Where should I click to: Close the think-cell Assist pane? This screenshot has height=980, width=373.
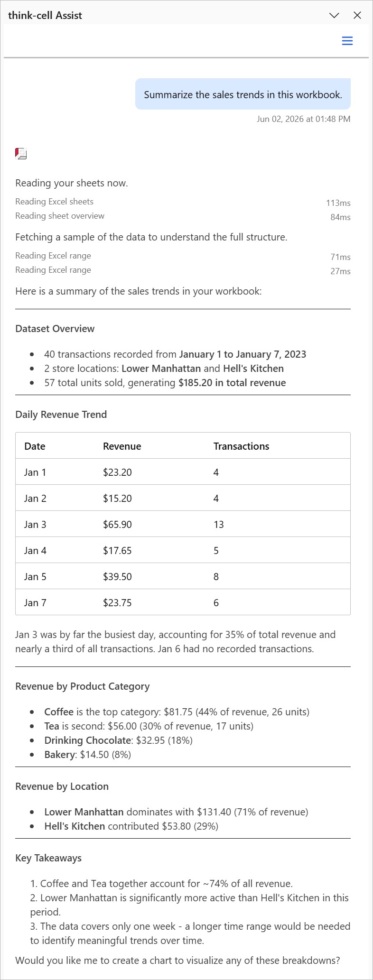[x=357, y=15]
